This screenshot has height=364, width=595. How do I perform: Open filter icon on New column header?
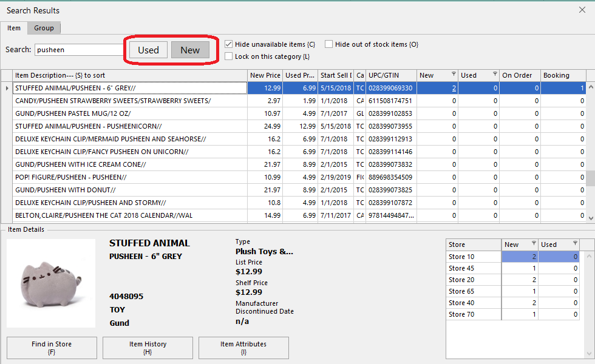coord(454,74)
